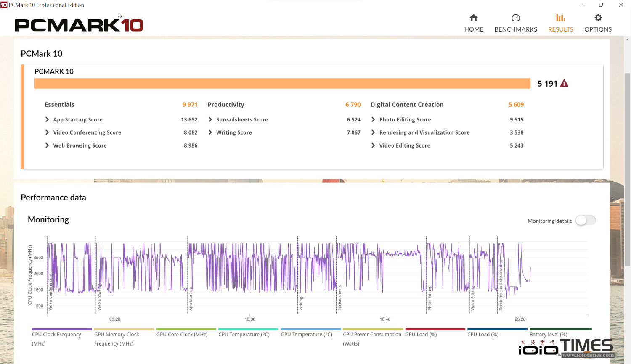Click the Video Conferencing marker in graph
The image size is (631, 364).
tap(50, 293)
